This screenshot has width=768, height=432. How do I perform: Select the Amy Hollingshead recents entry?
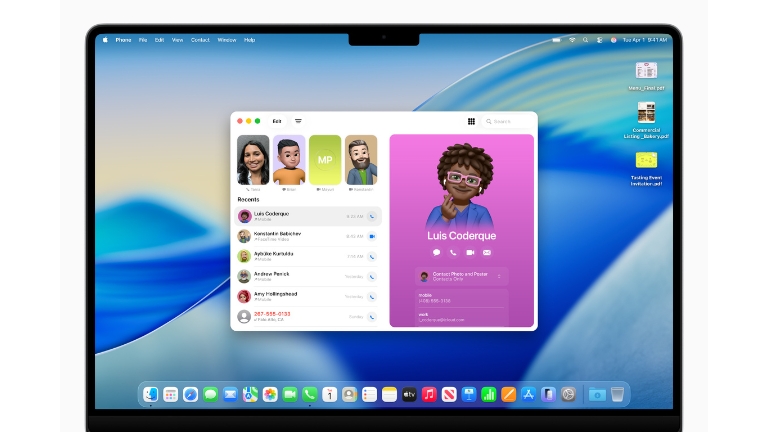tap(308, 297)
